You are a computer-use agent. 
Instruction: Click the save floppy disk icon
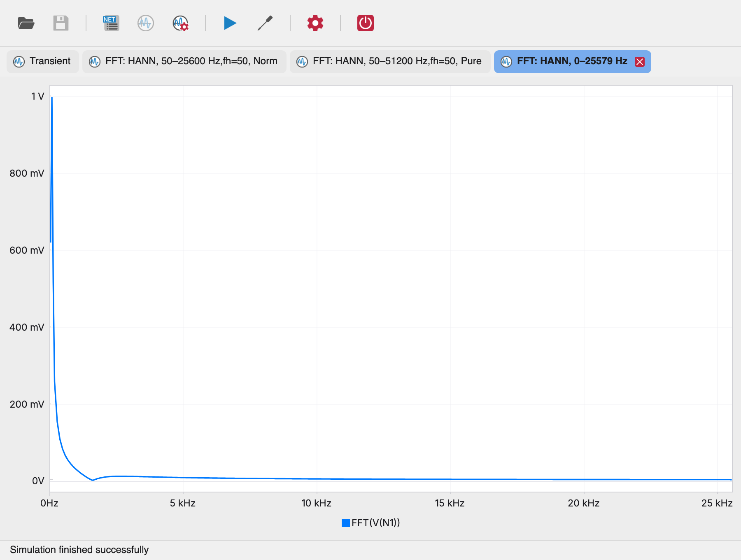pos(61,23)
